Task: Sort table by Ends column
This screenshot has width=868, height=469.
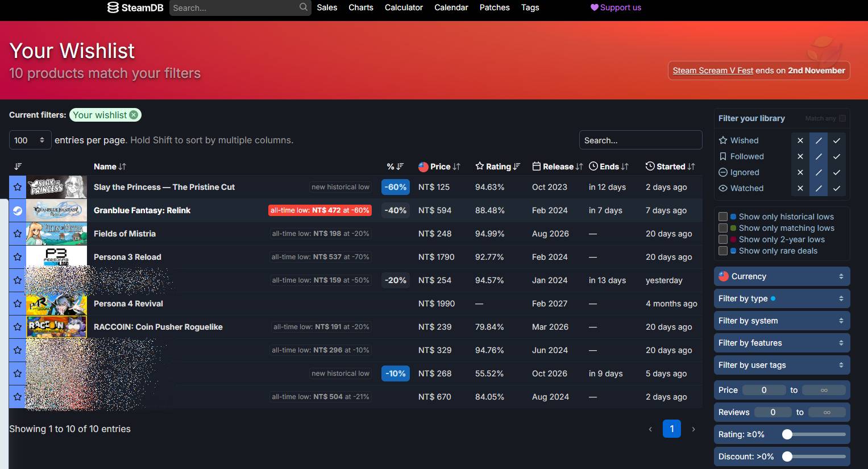Action: point(609,167)
